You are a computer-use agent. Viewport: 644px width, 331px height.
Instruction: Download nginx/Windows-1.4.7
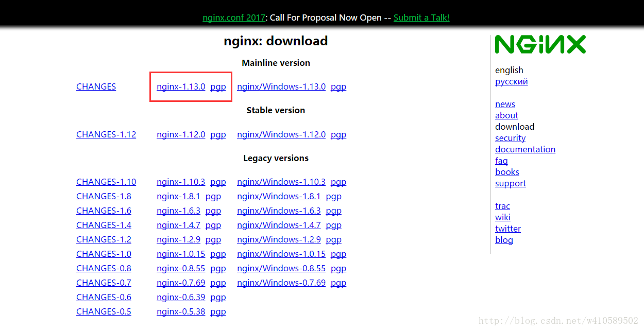[x=279, y=225]
